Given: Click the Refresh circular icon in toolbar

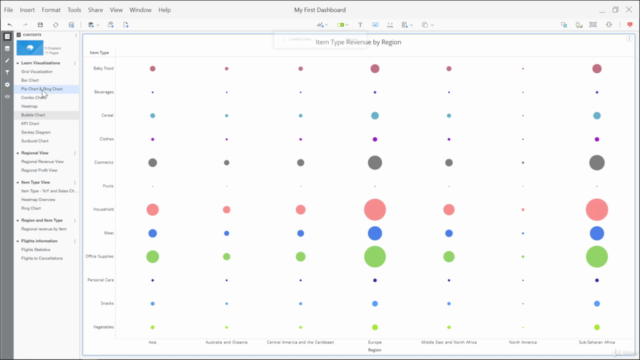Looking at the screenshot, I should pyautogui.click(x=56, y=25).
